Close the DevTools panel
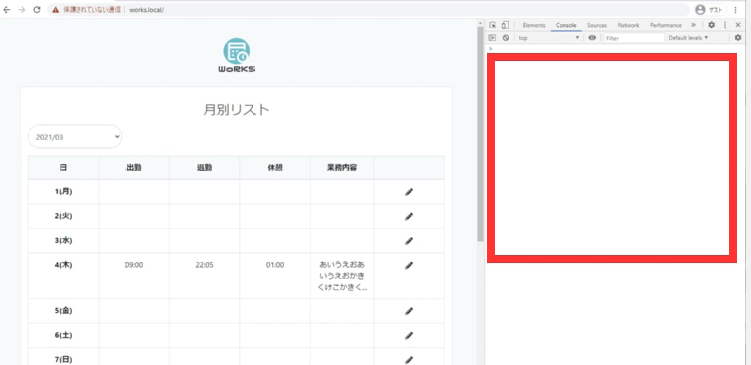Image resolution: width=751 pixels, height=365 pixels. (x=738, y=25)
